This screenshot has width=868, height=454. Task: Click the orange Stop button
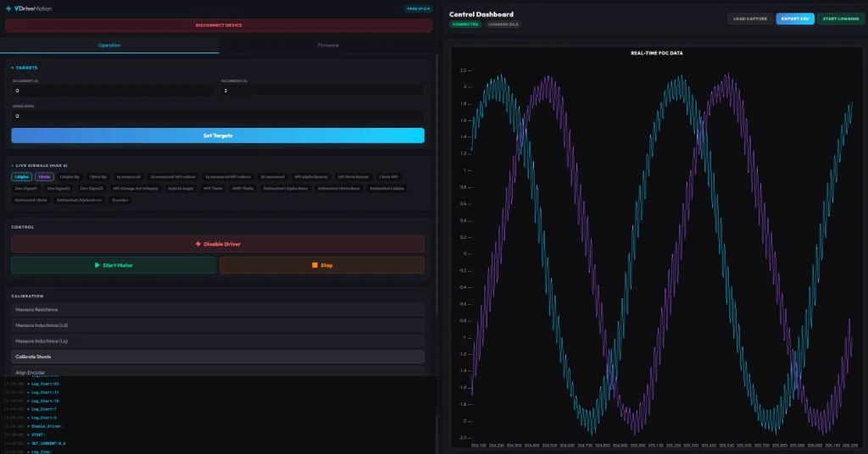pyautogui.click(x=322, y=265)
